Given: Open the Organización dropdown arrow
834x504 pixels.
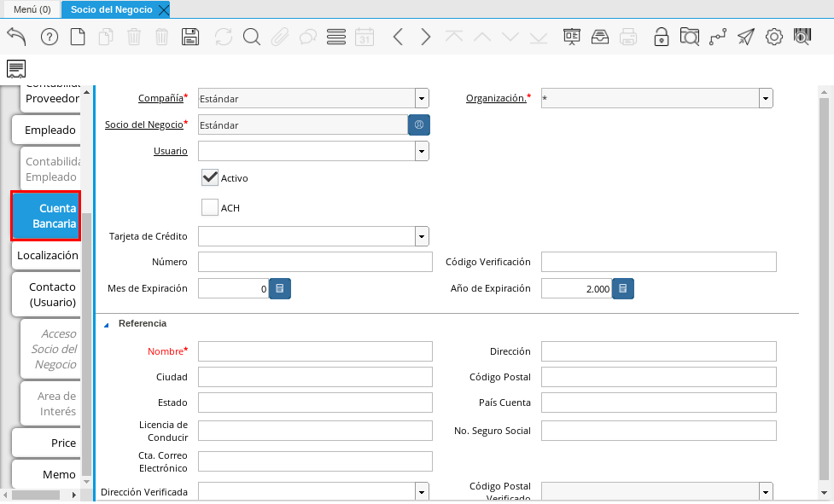Looking at the screenshot, I should pos(766,98).
